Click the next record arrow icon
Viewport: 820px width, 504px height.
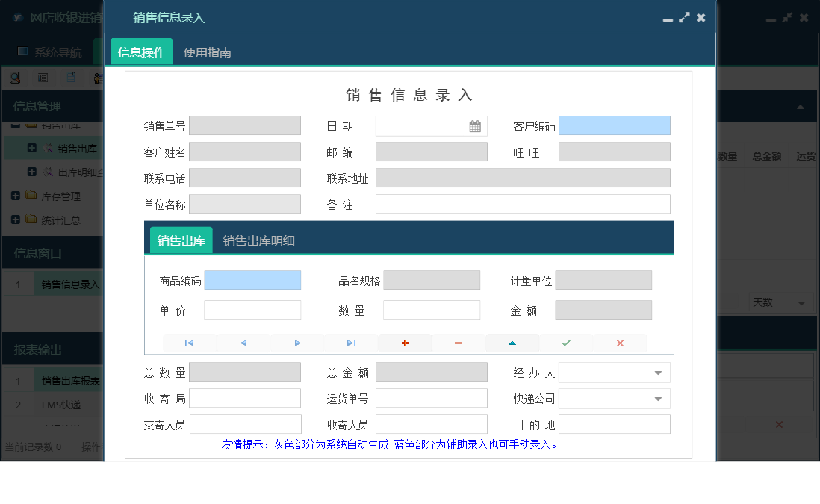pyautogui.click(x=297, y=343)
